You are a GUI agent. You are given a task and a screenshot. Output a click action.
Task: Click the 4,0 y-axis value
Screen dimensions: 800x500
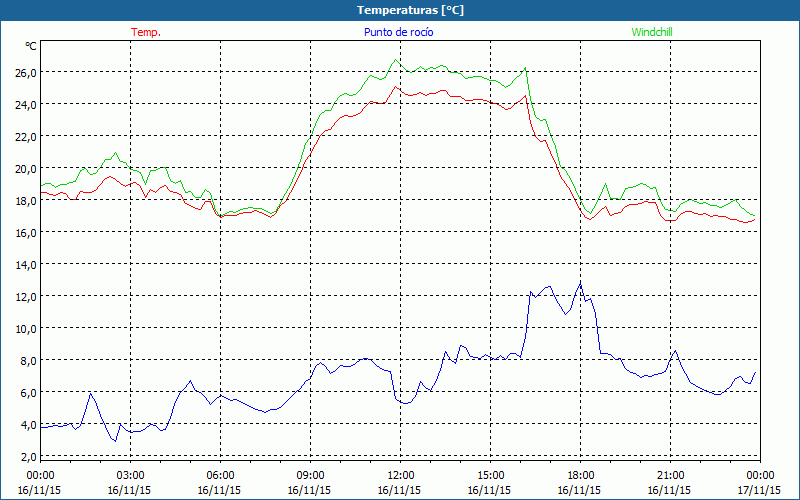coord(29,425)
